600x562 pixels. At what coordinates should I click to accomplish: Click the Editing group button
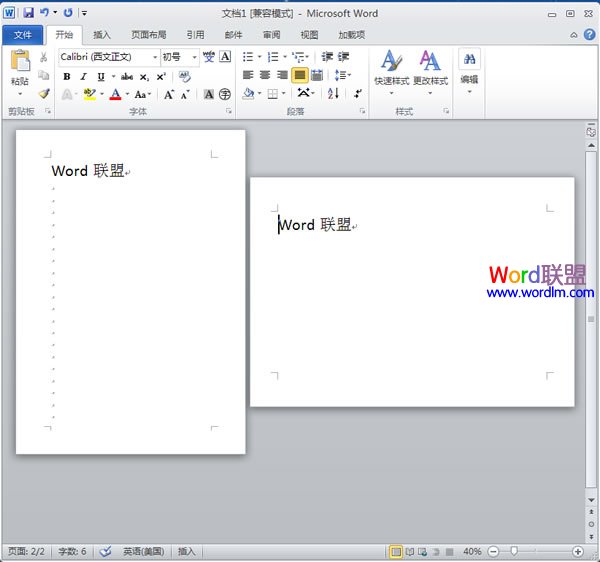click(x=469, y=72)
